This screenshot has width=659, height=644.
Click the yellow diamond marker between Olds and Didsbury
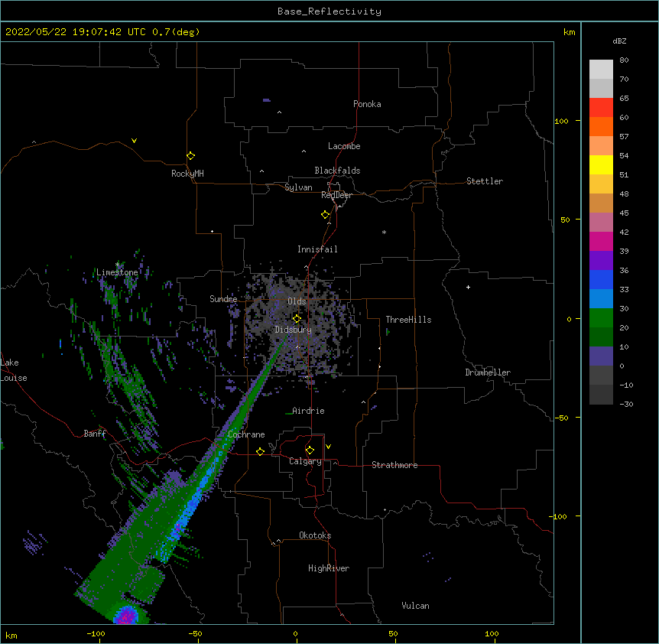coord(297,318)
